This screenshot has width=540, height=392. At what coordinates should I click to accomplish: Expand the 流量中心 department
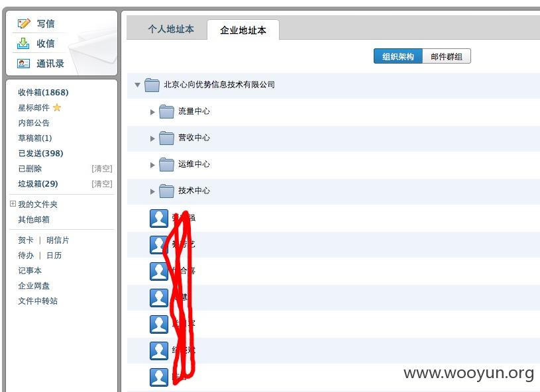(x=152, y=112)
